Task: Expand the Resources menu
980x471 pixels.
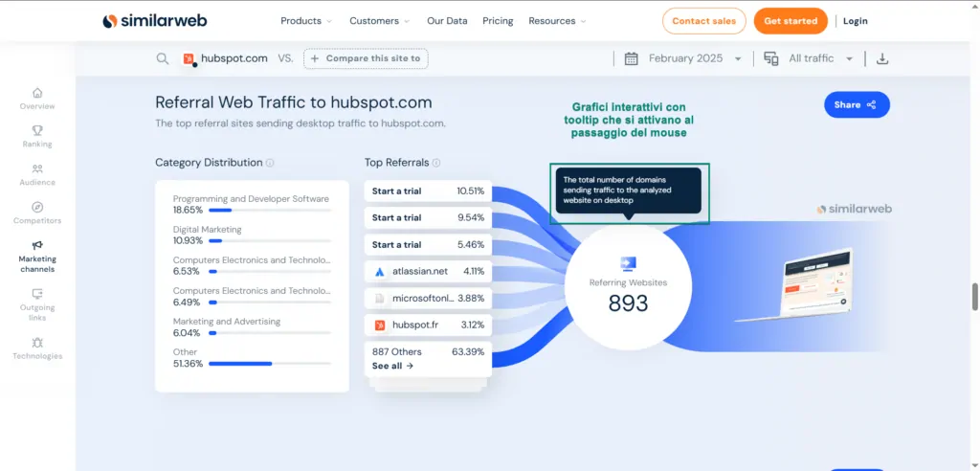Action: point(558,21)
